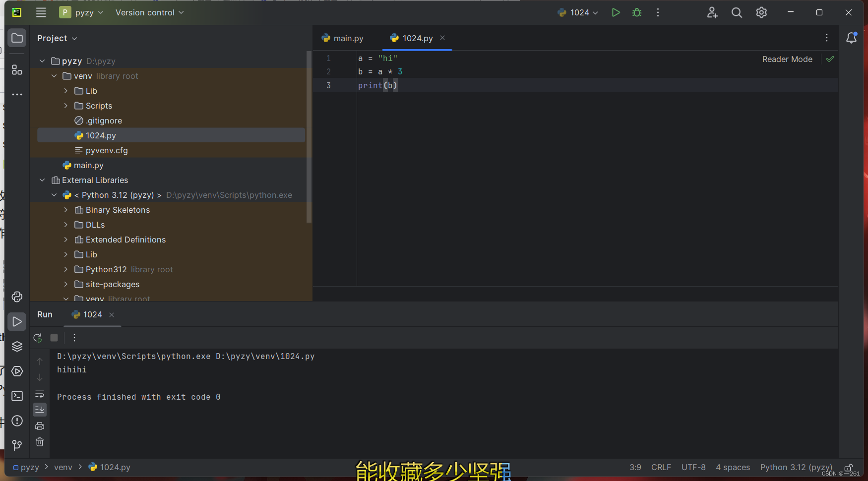This screenshot has width=868, height=481.
Task: Open the 1024 run configuration dropdown
Action: point(578,12)
